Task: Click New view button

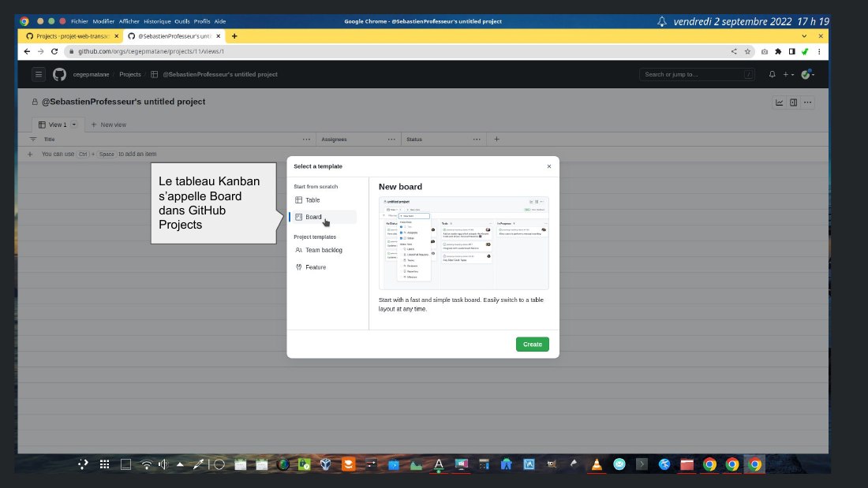Action: pyautogui.click(x=109, y=125)
